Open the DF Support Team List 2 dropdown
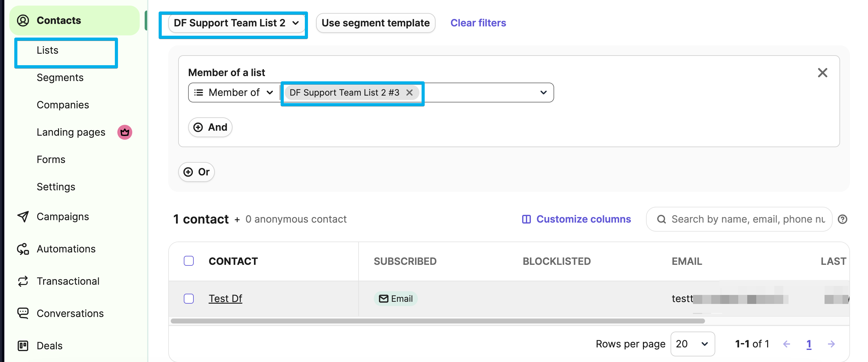The image size is (868, 362). [237, 23]
